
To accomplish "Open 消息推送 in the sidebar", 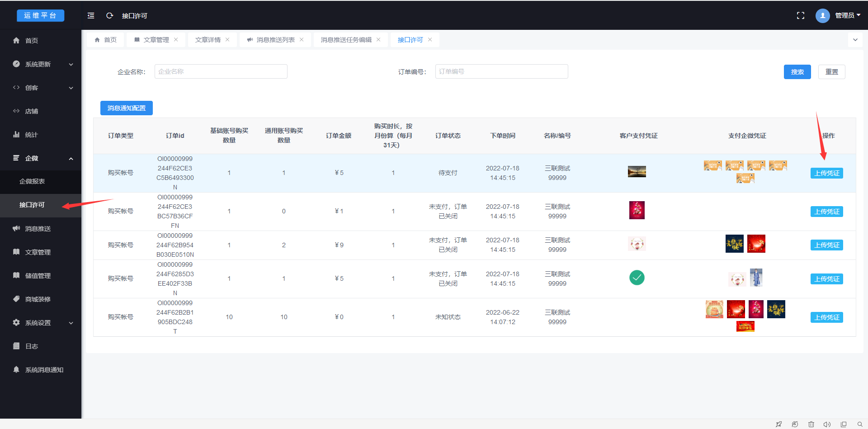I will pos(38,229).
